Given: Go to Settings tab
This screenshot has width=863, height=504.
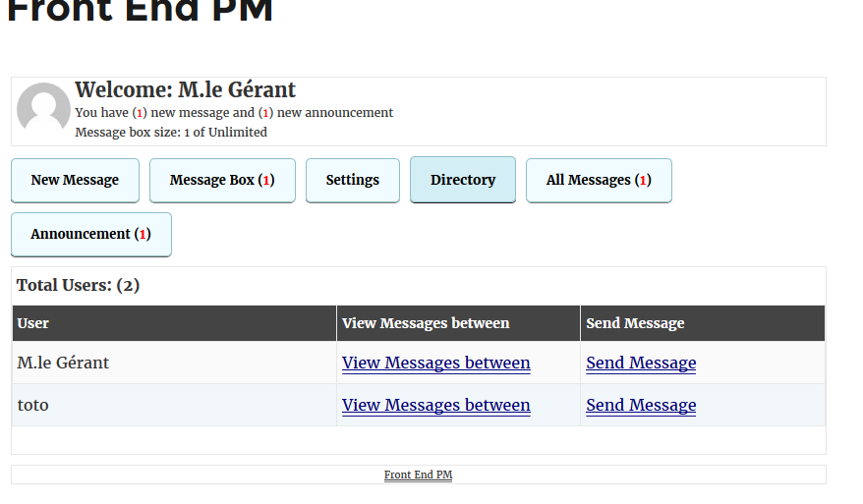Looking at the screenshot, I should click(x=353, y=181).
